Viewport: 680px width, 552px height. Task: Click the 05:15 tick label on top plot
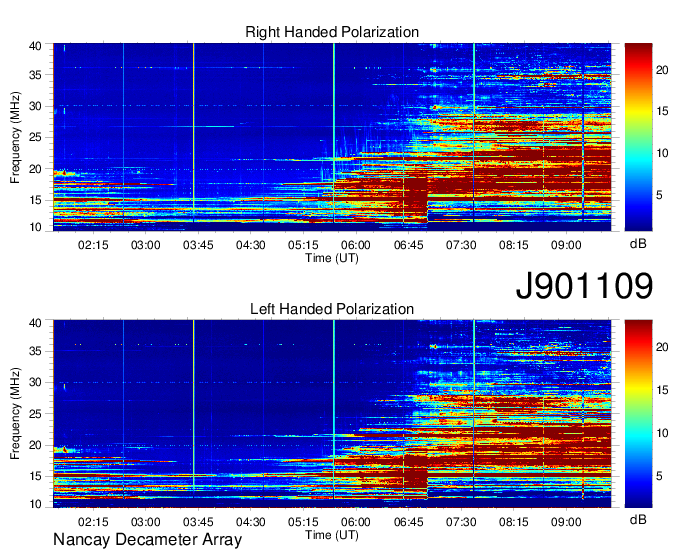point(303,245)
